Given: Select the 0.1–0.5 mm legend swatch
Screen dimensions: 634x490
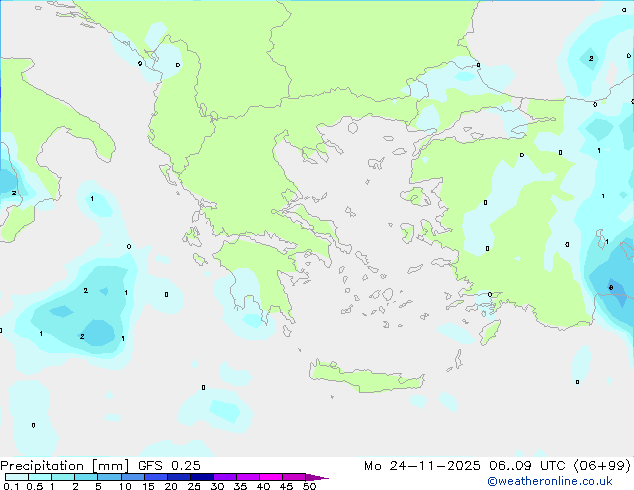Looking at the screenshot, I should click(x=17, y=477).
